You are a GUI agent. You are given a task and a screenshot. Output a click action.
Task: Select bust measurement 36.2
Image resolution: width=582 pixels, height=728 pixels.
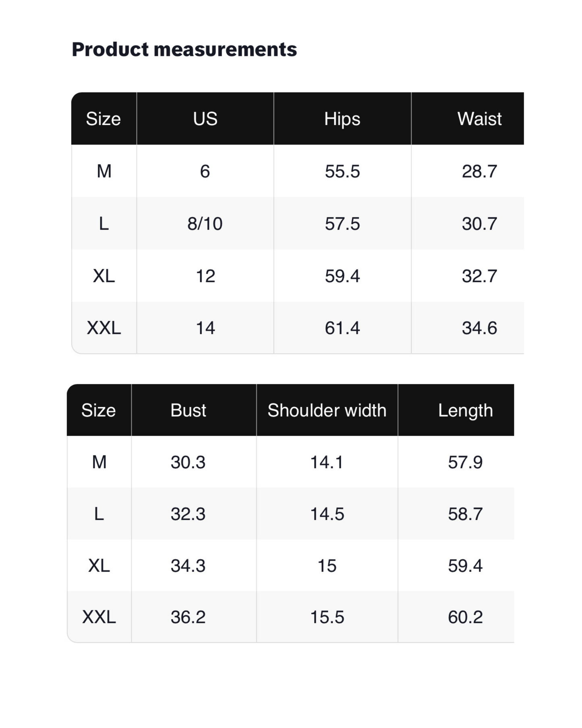pyautogui.click(x=188, y=617)
